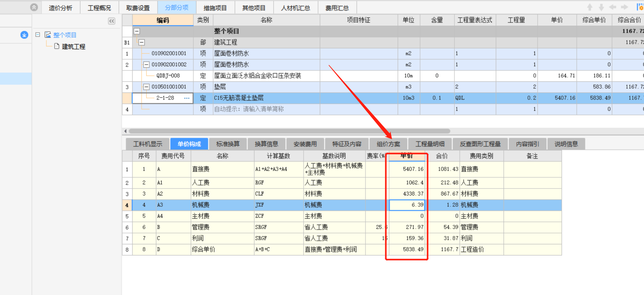Click the blue download circle icon

click(24, 35)
